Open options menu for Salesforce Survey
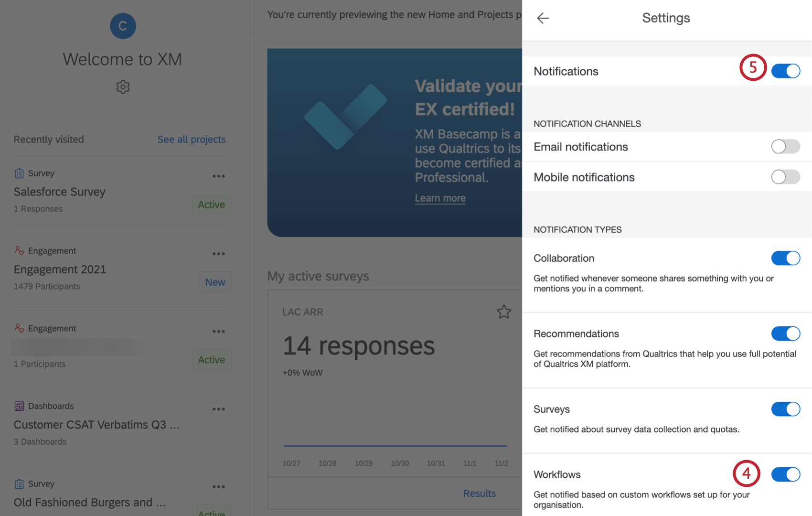Viewport: 812px width, 516px height. tap(219, 176)
